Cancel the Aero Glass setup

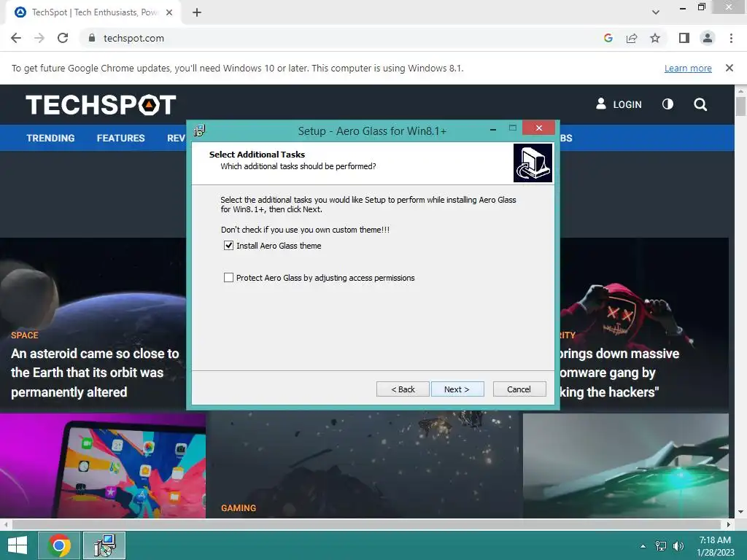point(519,389)
